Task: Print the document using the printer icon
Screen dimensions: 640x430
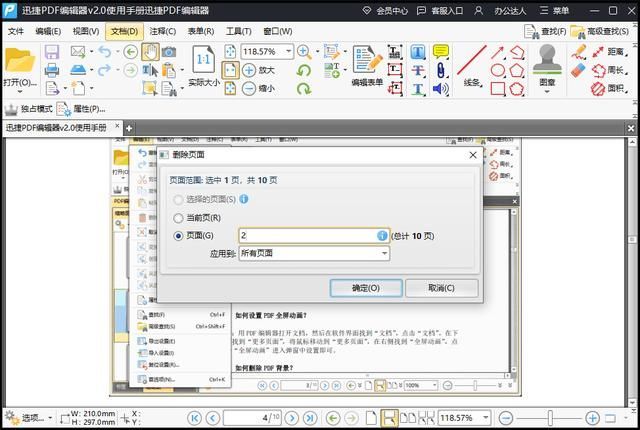Action: point(52,70)
